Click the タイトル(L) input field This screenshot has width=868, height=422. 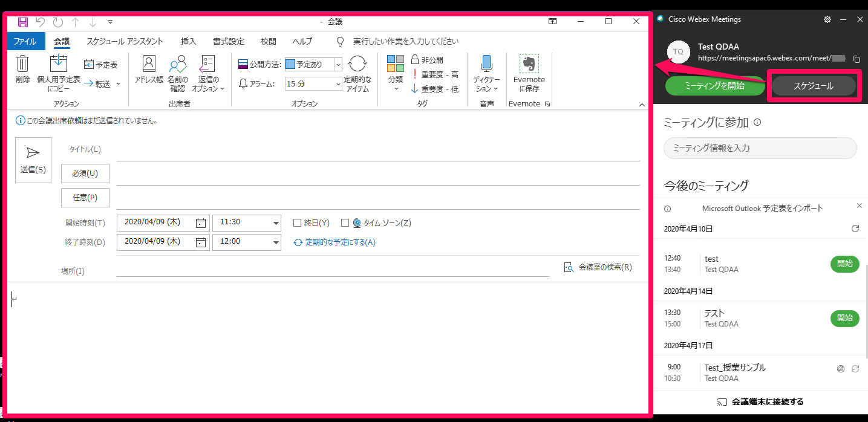point(378,150)
